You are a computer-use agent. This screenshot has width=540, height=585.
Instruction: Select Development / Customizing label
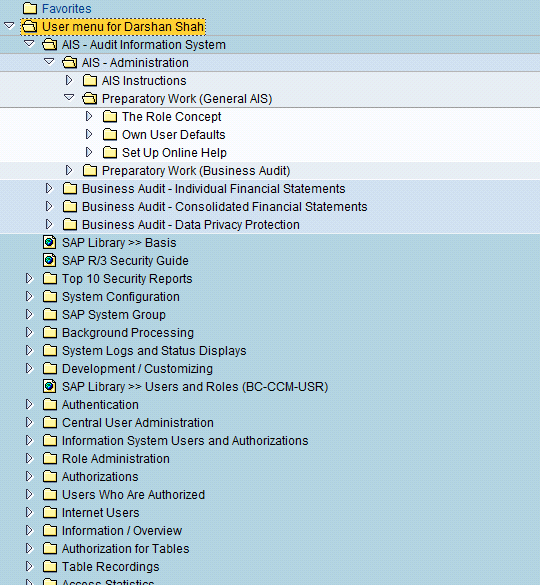coord(137,369)
